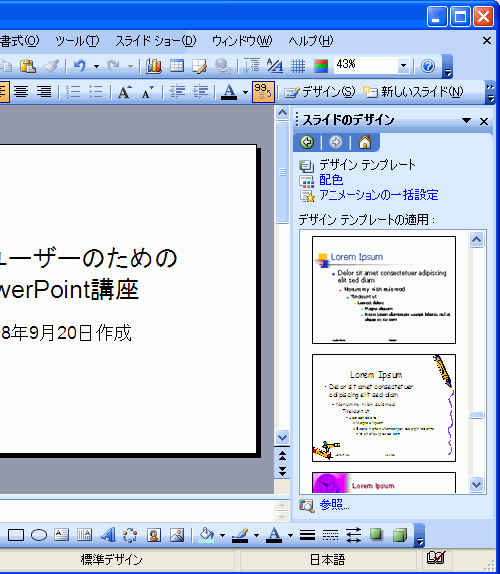Screen dimensions: 500x574
Task: Click the Insert Hyperlink globe icon
Action: (x=222, y=66)
